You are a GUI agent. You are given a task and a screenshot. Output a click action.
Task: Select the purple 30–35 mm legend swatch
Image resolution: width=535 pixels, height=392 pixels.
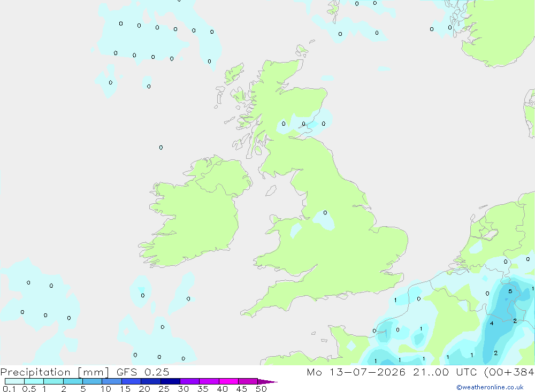point(189,381)
